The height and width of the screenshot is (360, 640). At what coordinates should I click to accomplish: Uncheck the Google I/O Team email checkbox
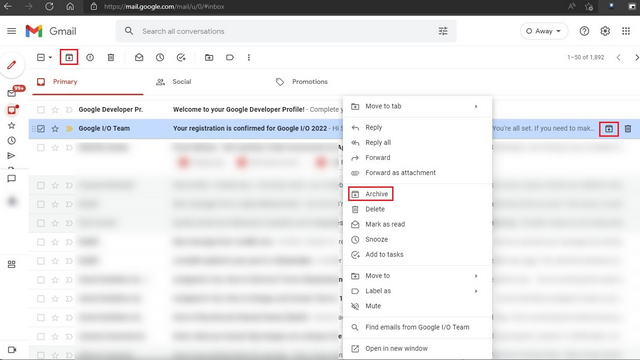[41, 129]
